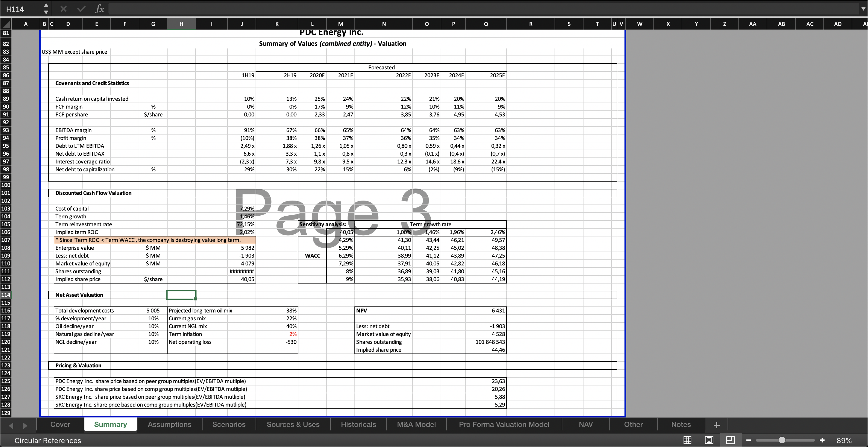Select column N header
Image resolution: width=868 pixels, height=447 pixels.
pyautogui.click(x=384, y=24)
